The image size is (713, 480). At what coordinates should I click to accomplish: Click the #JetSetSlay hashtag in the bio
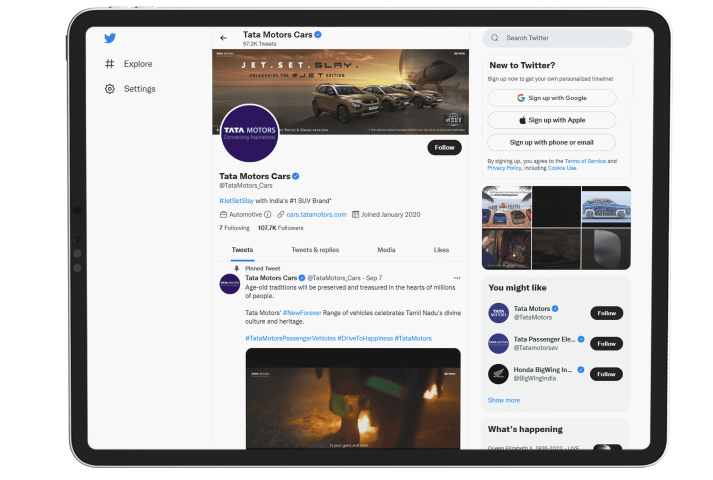pyautogui.click(x=236, y=200)
